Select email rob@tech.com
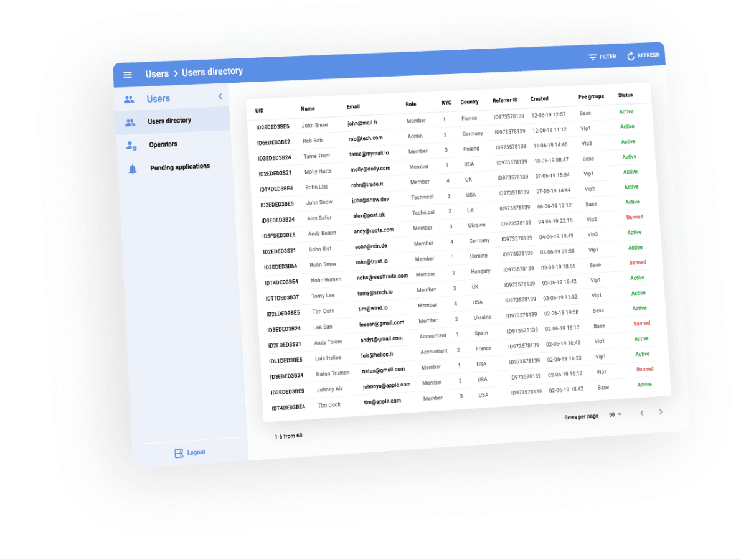Screen dimensions: 741x560 coord(366,138)
